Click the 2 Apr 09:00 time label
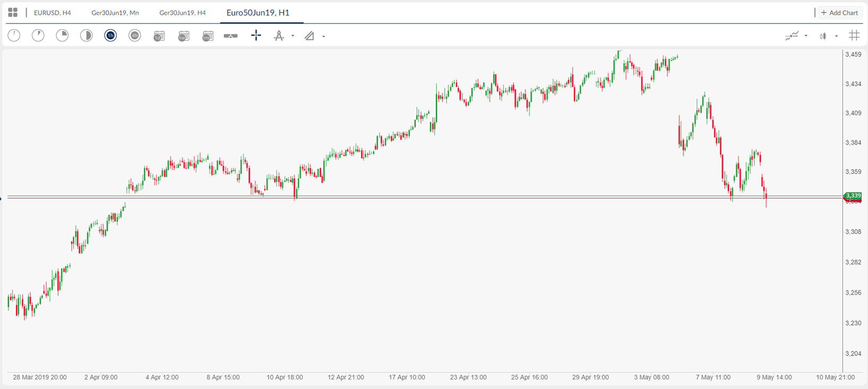 [101, 377]
